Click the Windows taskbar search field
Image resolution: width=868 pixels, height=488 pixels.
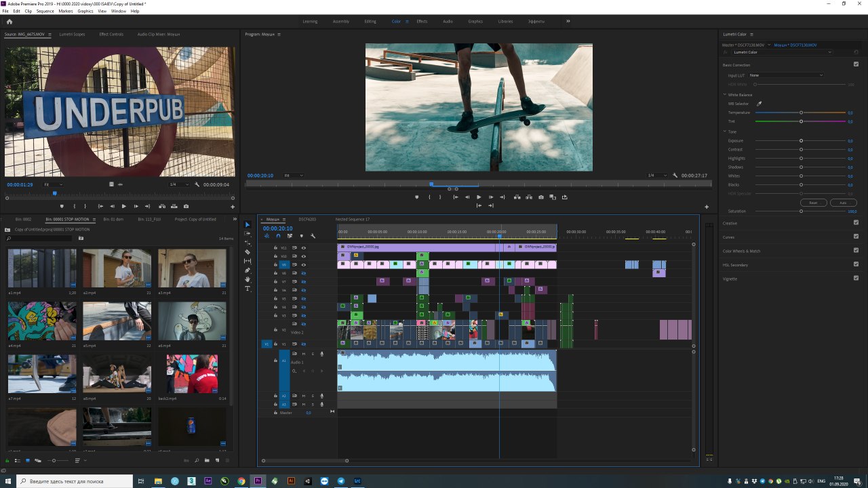pos(75,481)
